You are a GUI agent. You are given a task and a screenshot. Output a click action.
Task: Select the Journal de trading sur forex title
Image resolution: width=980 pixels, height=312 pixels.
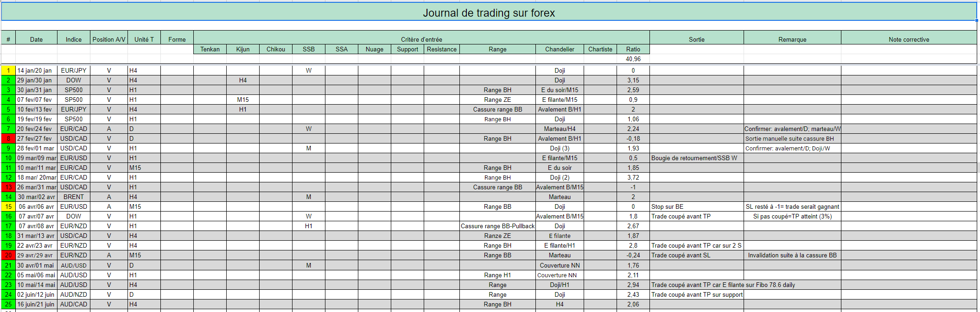click(489, 12)
